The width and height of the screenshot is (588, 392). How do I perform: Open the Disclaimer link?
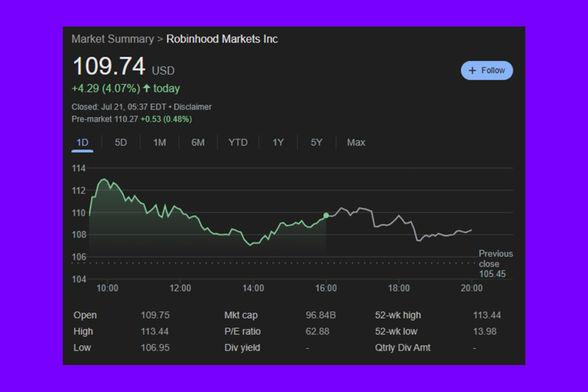(x=192, y=107)
